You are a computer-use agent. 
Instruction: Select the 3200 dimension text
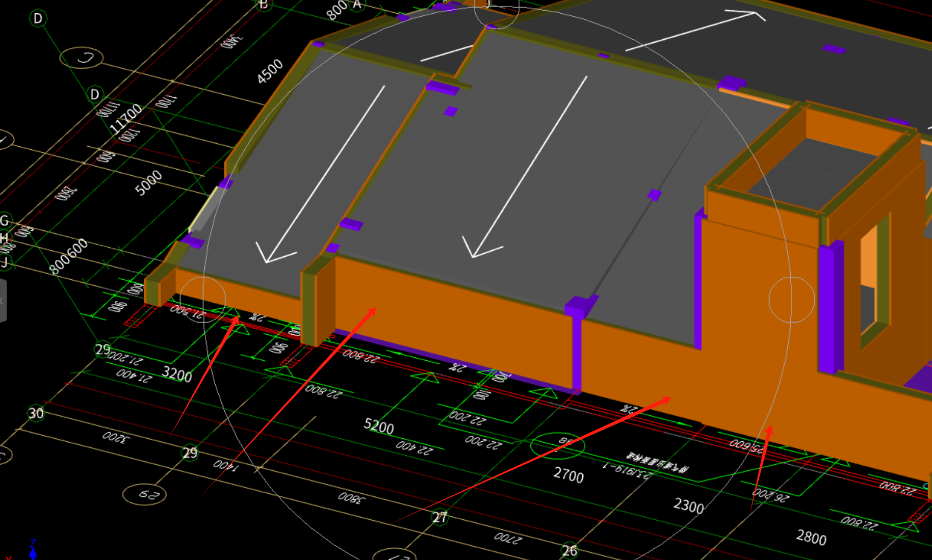tap(177, 374)
